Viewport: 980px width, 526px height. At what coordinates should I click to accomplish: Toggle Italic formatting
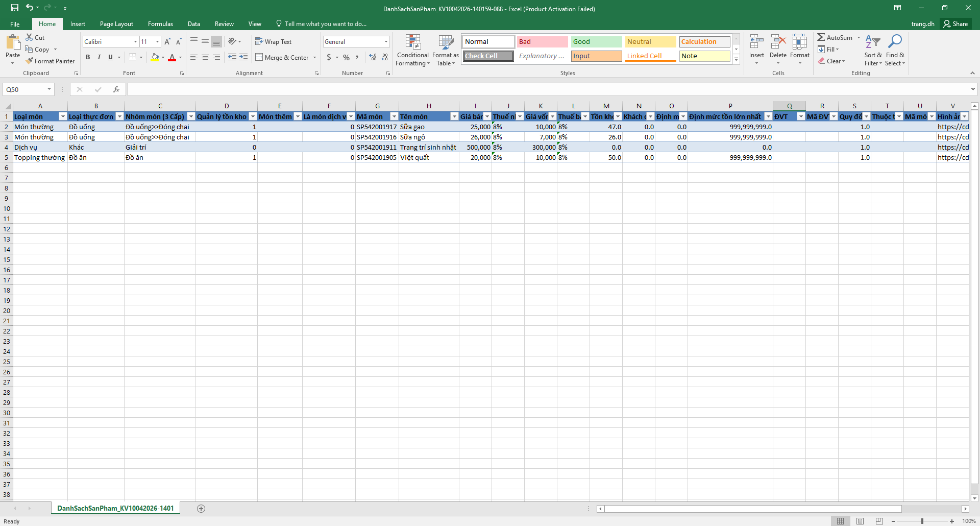(99, 57)
